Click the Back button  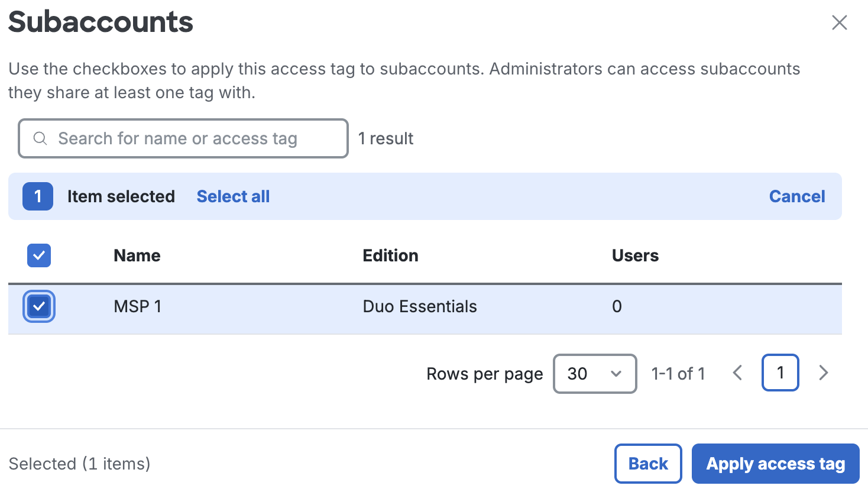pyautogui.click(x=648, y=464)
